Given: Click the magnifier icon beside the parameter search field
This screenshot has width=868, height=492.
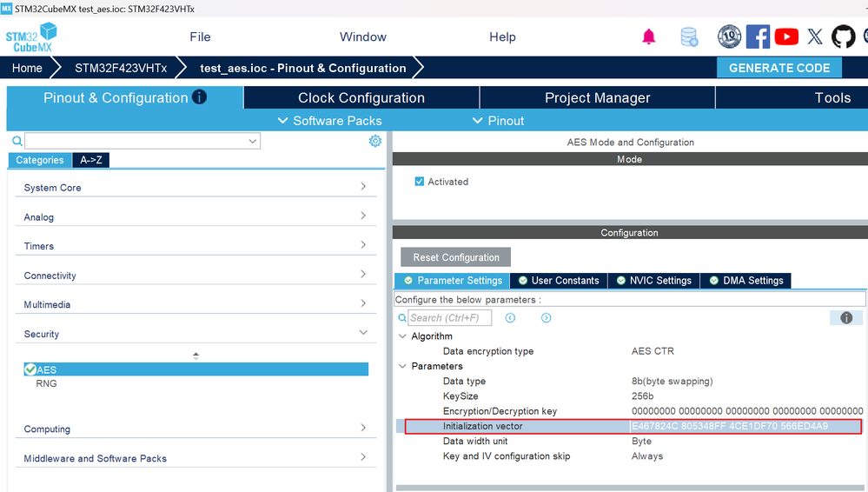Looking at the screenshot, I should pos(402,318).
